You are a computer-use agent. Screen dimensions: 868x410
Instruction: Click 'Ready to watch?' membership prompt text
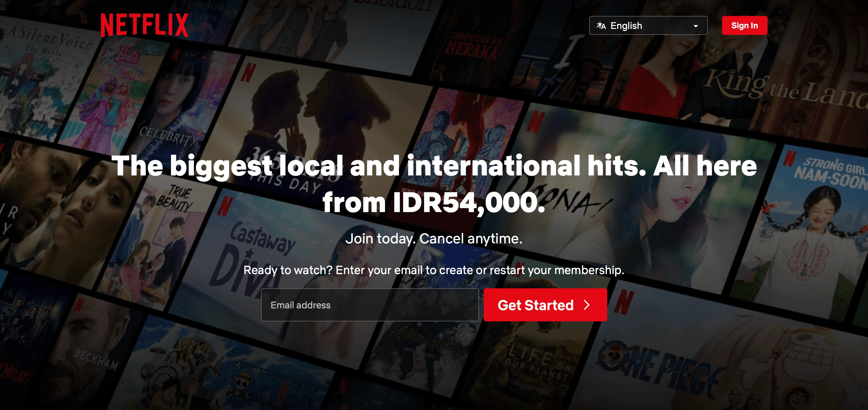click(434, 270)
